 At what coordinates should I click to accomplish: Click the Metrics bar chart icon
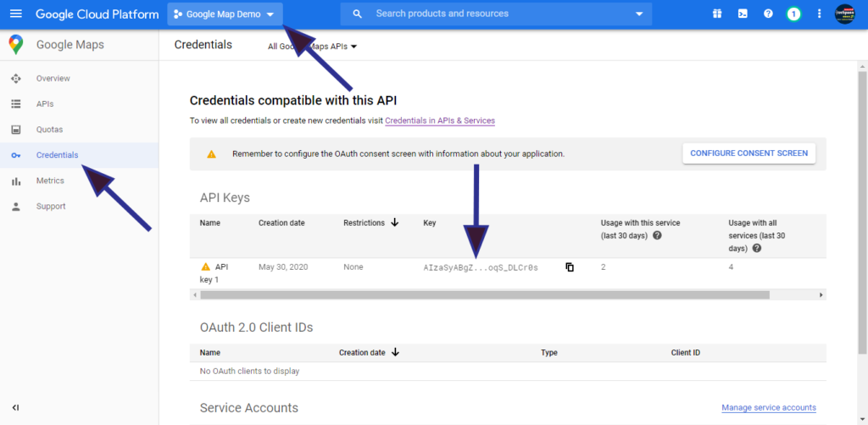click(x=16, y=182)
